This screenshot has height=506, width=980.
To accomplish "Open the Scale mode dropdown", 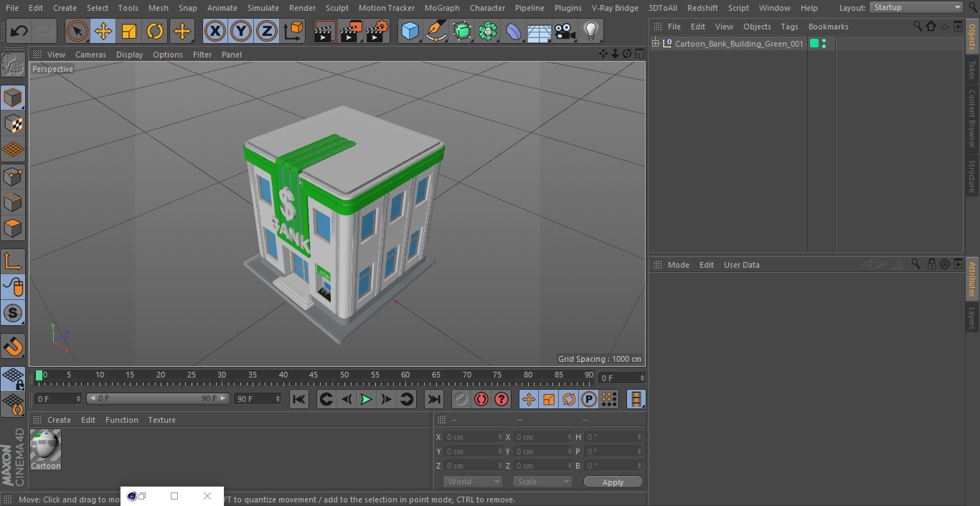I will [542, 482].
